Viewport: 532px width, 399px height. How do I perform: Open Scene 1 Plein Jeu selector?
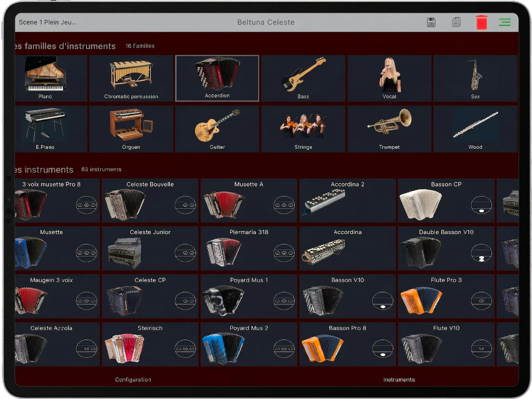tap(48, 22)
